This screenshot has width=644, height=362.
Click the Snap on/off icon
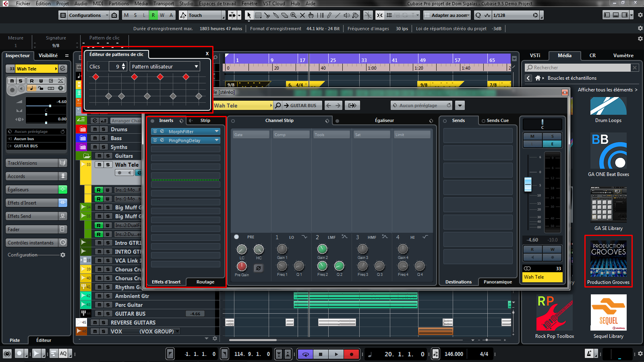[380, 15]
